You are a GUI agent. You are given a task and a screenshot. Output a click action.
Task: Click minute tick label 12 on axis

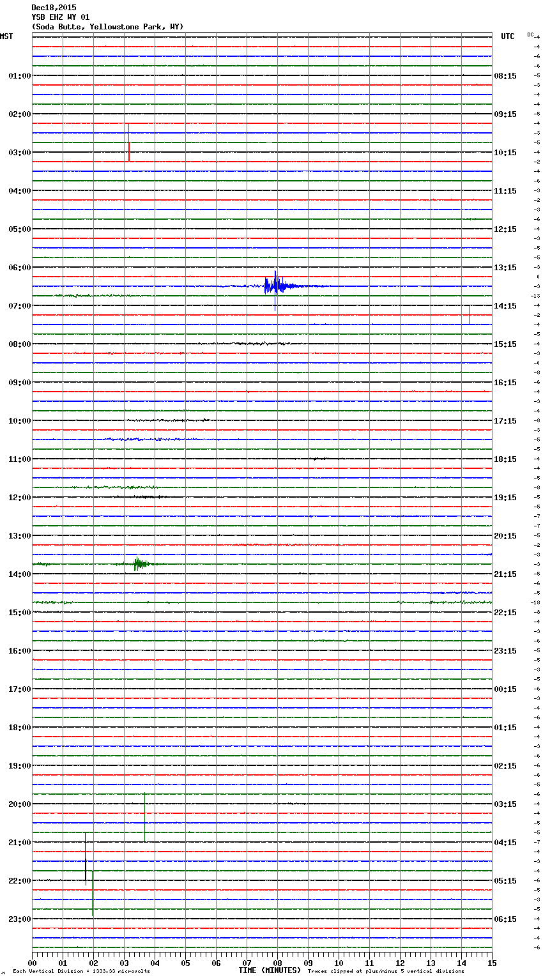[400, 963]
